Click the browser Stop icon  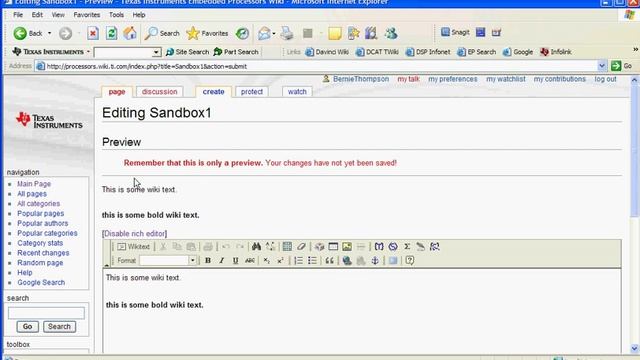point(93,33)
